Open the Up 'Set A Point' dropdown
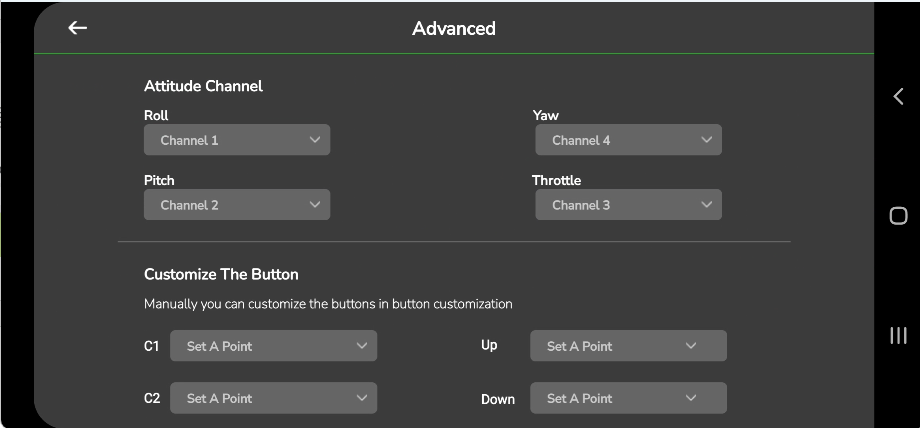920x428 pixels. pyautogui.click(x=627, y=346)
